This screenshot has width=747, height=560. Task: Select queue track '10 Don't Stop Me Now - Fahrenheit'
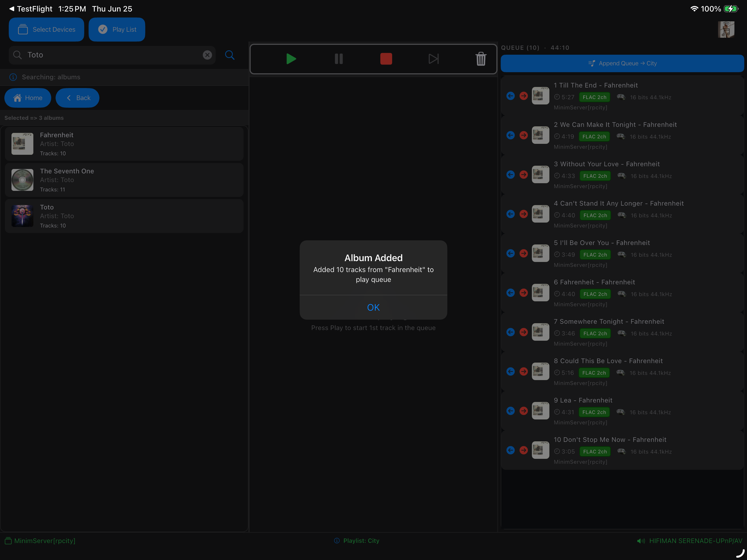tap(622, 450)
